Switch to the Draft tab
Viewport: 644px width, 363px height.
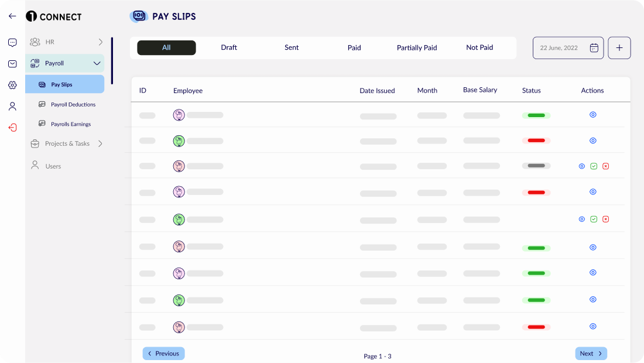pyautogui.click(x=229, y=47)
